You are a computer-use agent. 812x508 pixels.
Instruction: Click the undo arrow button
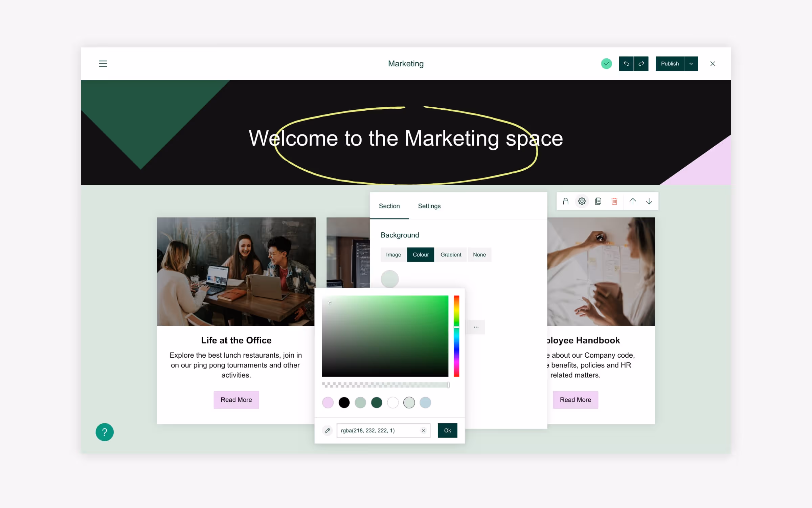[626, 64]
